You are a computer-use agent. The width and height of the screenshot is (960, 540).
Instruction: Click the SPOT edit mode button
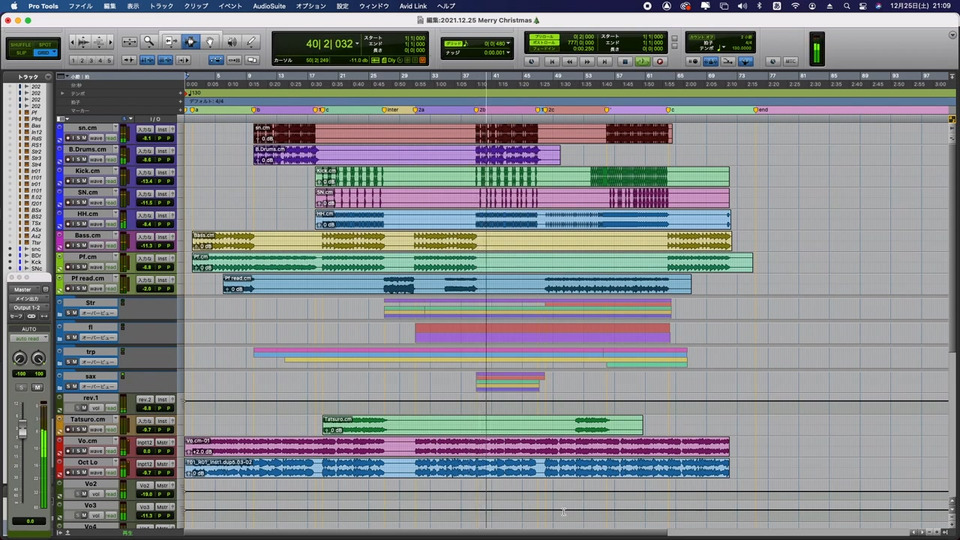(45, 44)
